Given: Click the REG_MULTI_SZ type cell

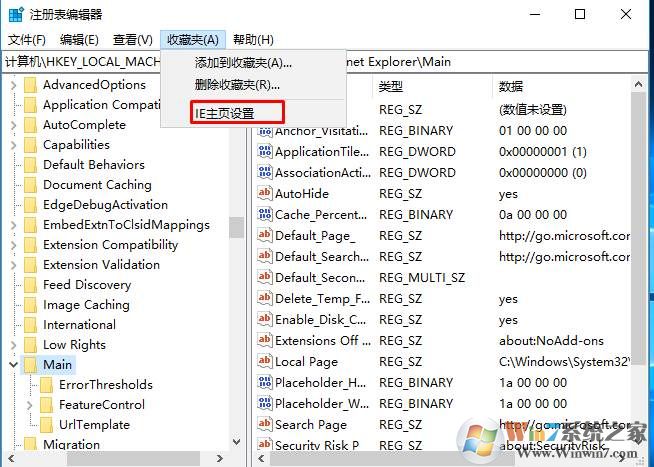Looking at the screenshot, I should (422, 278).
